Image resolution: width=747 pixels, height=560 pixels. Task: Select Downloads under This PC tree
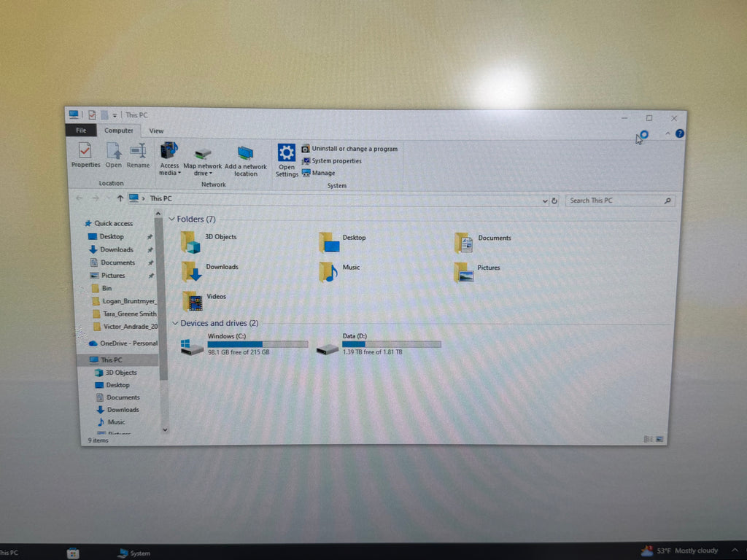pos(118,410)
